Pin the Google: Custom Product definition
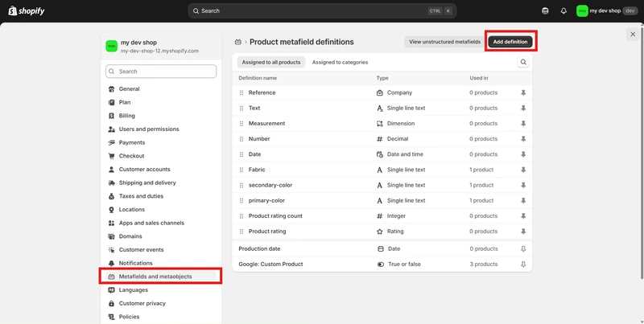 pyautogui.click(x=522, y=265)
